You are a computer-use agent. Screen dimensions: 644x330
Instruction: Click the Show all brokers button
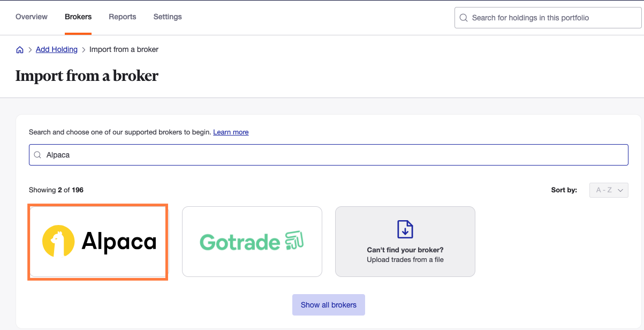click(x=328, y=305)
